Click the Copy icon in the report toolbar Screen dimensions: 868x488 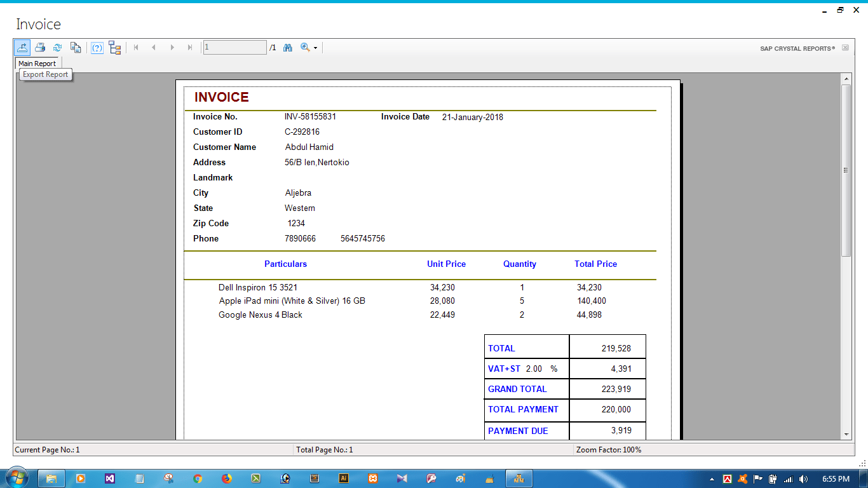coord(76,48)
